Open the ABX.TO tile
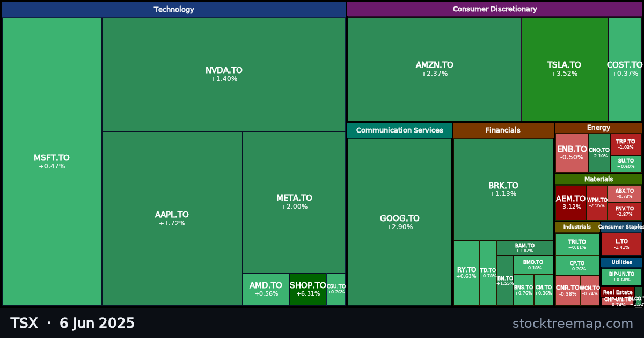Image resolution: width=644 pixels, height=338 pixels. pos(625,194)
